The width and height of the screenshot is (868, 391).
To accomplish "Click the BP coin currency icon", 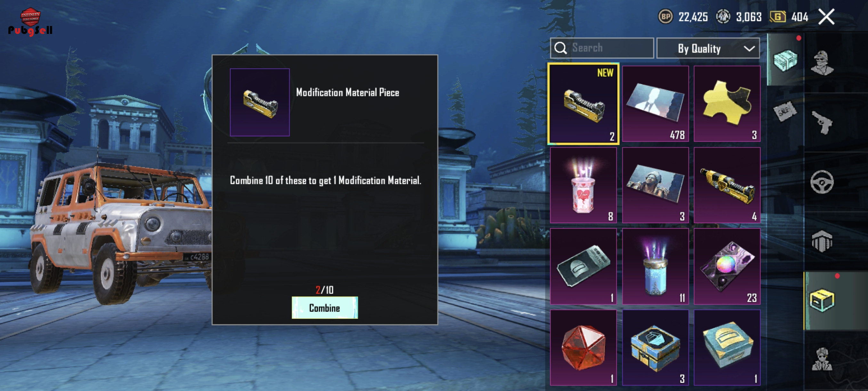I will pos(665,17).
